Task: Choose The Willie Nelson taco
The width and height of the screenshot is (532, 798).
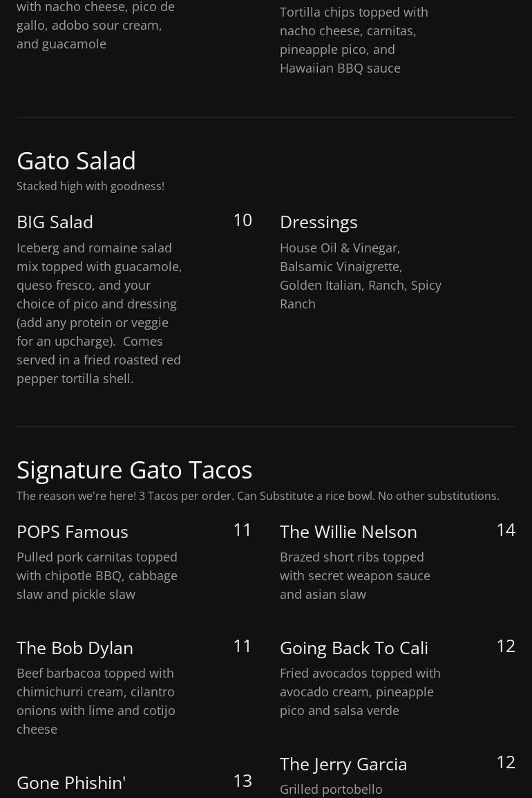Action: 348,532
